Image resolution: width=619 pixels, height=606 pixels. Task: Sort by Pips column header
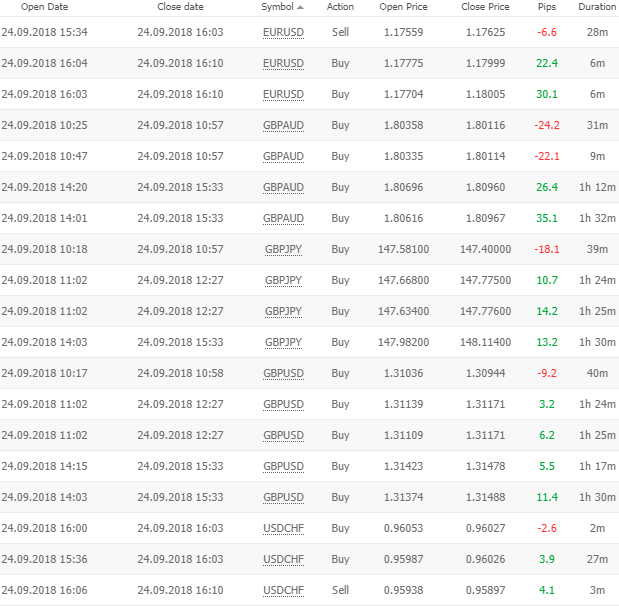pyautogui.click(x=547, y=7)
